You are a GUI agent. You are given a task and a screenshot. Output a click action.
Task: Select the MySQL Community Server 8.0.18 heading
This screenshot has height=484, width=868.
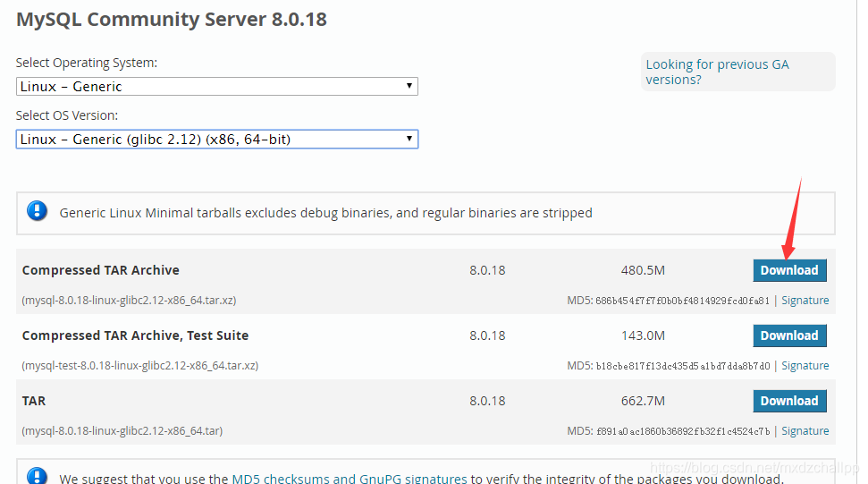click(172, 20)
